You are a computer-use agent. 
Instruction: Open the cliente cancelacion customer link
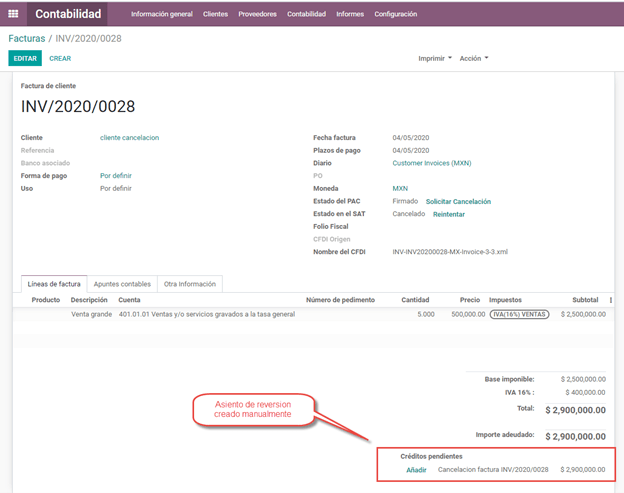[129, 137]
